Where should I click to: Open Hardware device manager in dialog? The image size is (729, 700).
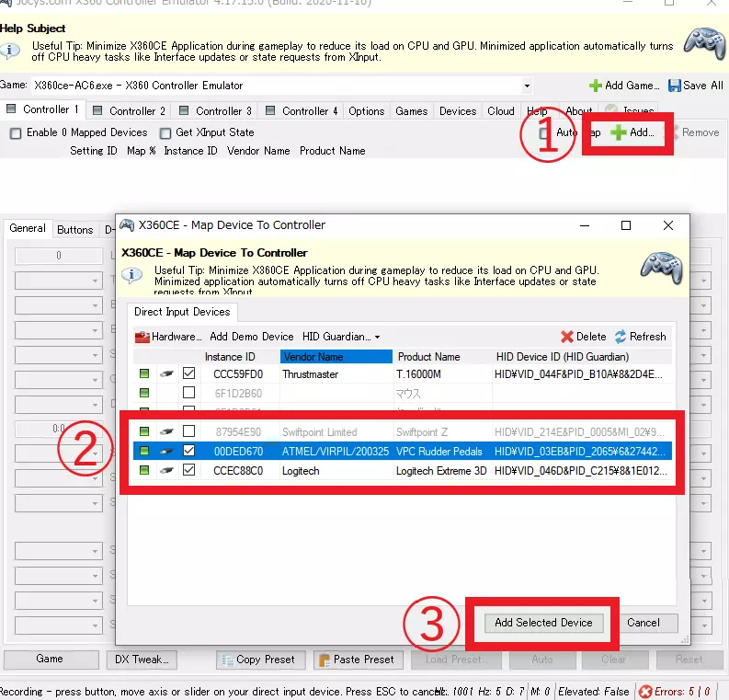pyautogui.click(x=168, y=337)
